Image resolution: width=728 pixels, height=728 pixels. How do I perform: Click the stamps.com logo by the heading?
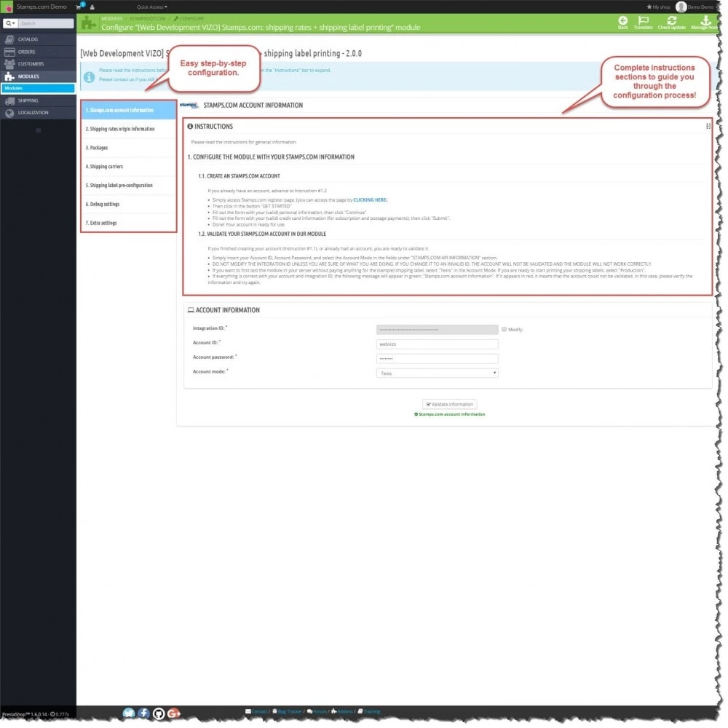pyautogui.click(x=189, y=106)
